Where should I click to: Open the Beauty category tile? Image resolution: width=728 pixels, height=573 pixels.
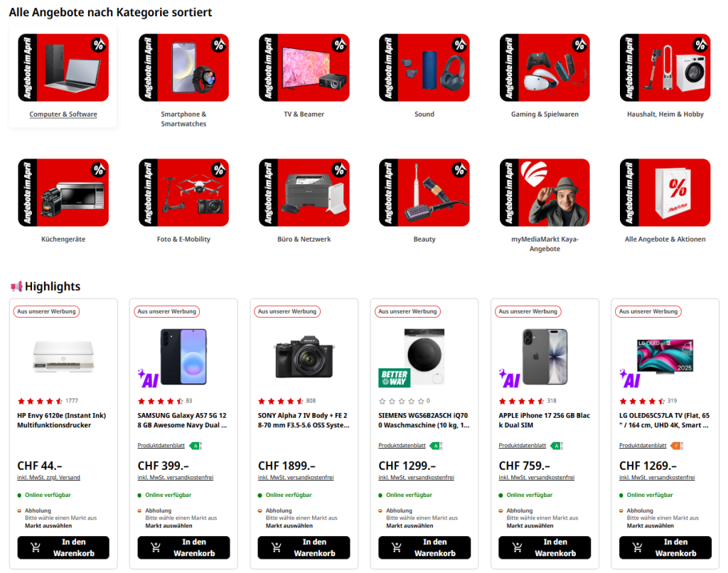coord(424,201)
